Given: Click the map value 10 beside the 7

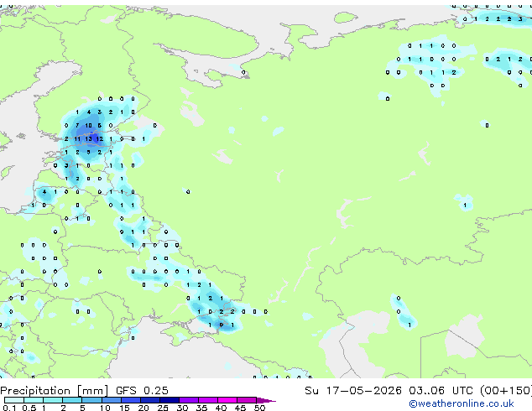Looking at the screenshot, I should (x=88, y=126).
